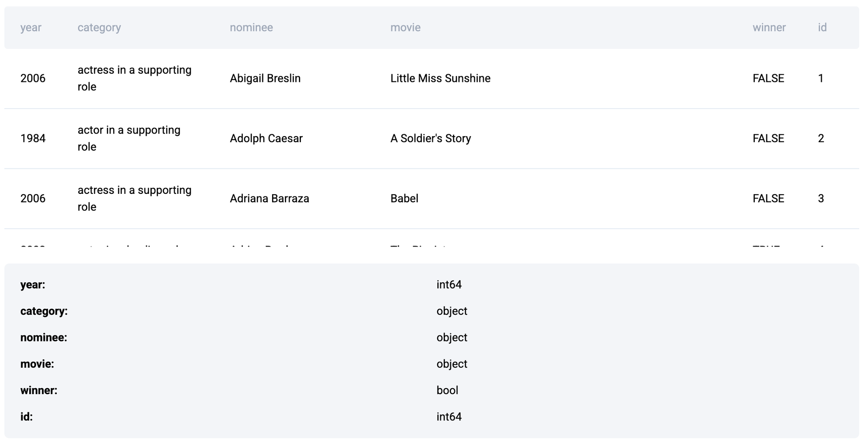868x445 pixels.
Task: Click the nominee column header
Action: click(x=251, y=28)
